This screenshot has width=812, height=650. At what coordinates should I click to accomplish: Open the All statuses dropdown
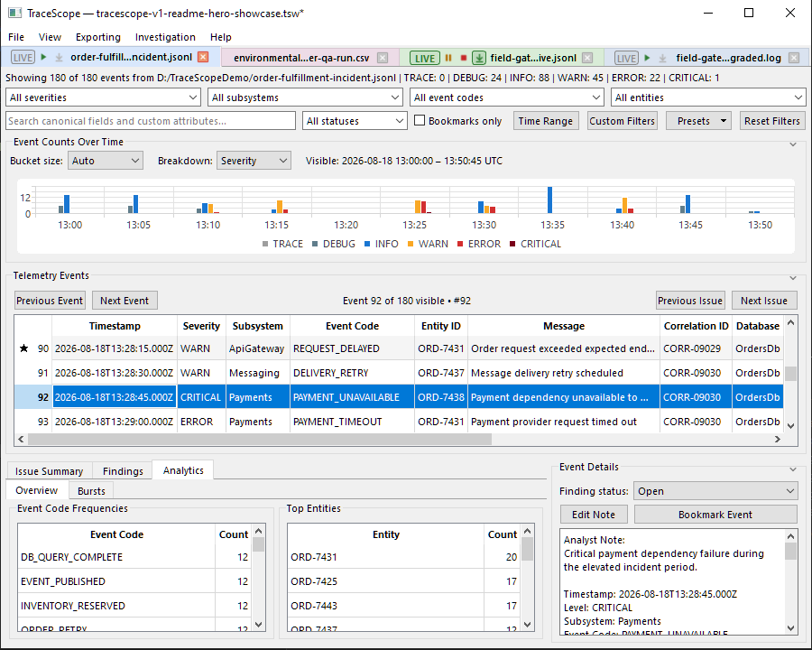355,121
